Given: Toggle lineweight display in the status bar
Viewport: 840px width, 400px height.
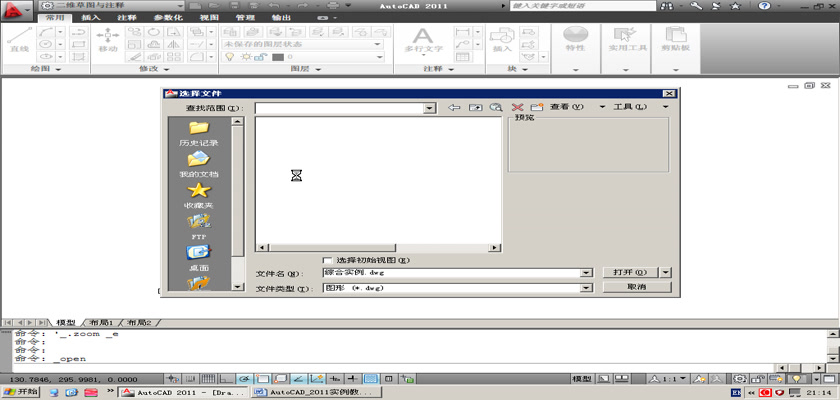Looking at the screenshot, I should 354,379.
